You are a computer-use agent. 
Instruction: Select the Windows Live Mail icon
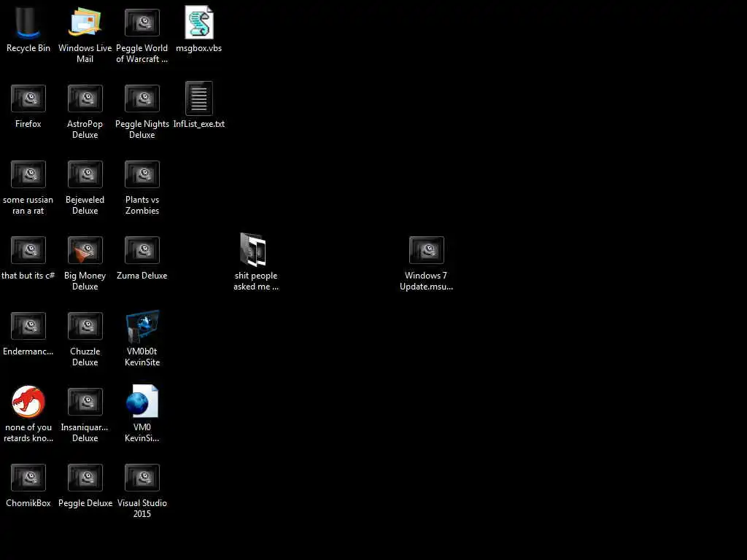tap(85, 22)
